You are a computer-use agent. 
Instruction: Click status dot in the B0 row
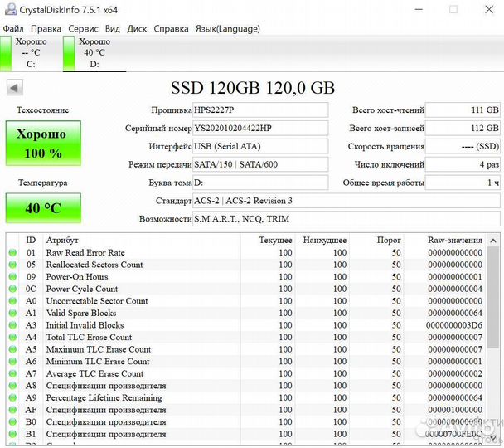(12, 422)
